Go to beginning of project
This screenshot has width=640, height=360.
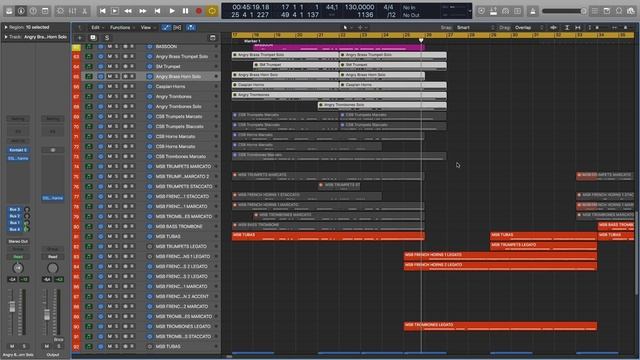(102, 11)
